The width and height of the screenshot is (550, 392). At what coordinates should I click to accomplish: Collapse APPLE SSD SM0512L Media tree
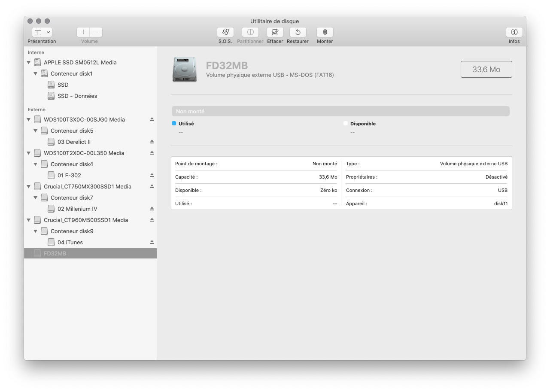29,62
